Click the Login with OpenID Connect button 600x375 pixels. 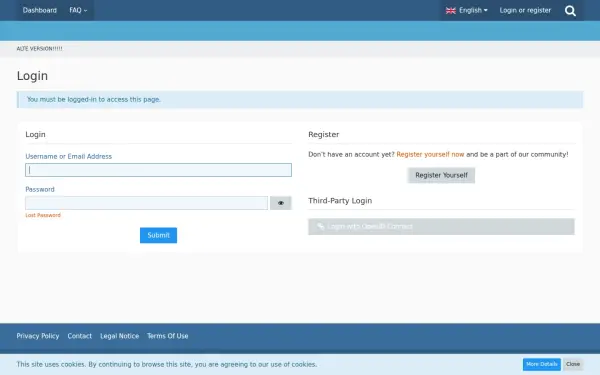click(441, 227)
